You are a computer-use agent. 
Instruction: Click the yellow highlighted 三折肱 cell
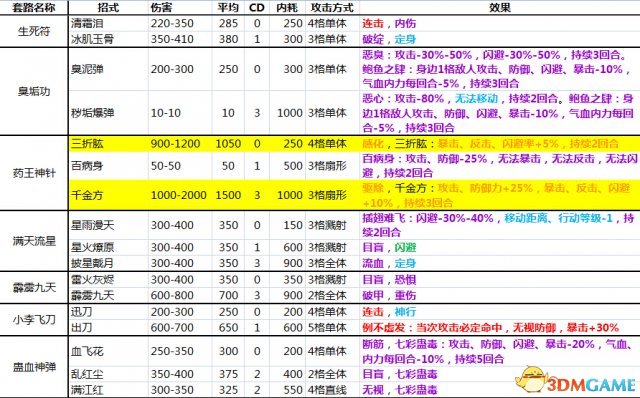click(x=109, y=144)
